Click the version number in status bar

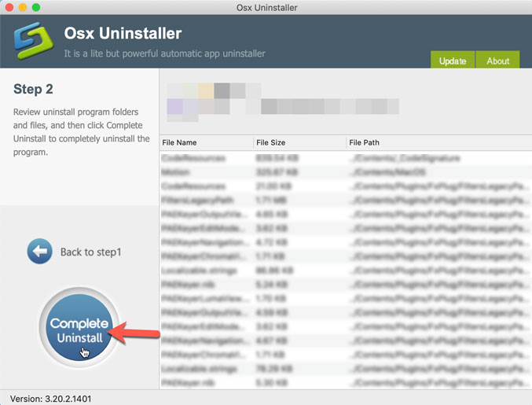point(50,399)
